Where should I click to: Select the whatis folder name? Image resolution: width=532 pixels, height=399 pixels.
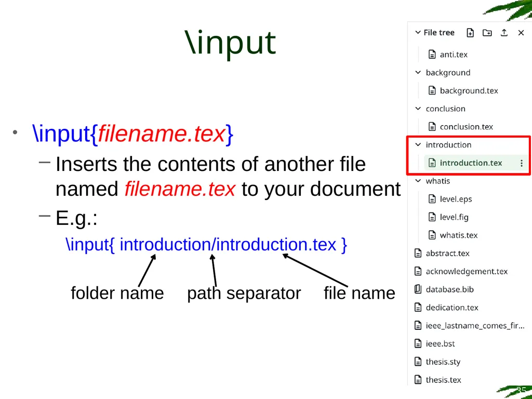click(x=437, y=181)
